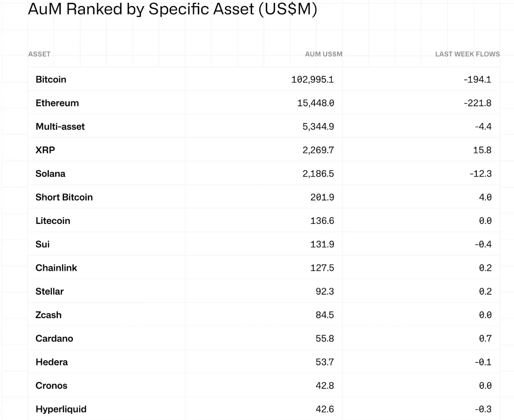
Task: Click Bitcoin's AUM value 102,995.1
Action: (313, 80)
